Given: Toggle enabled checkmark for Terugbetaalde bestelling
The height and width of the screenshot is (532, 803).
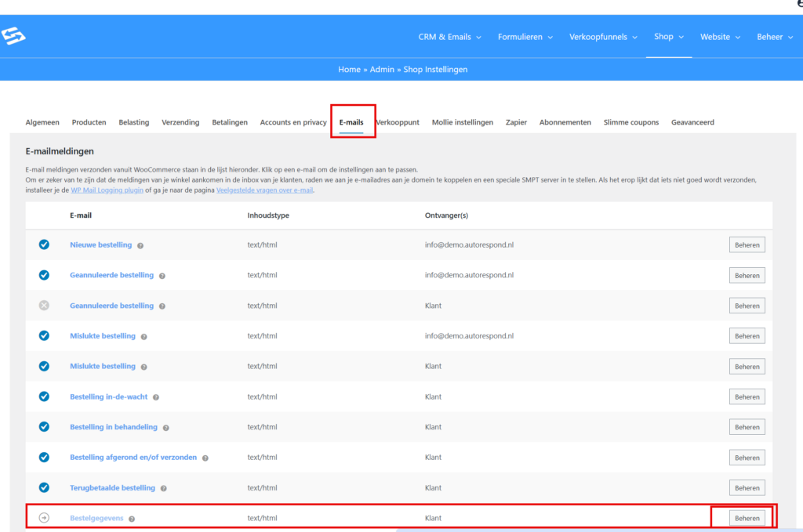Looking at the screenshot, I should click(x=44, y=487).
